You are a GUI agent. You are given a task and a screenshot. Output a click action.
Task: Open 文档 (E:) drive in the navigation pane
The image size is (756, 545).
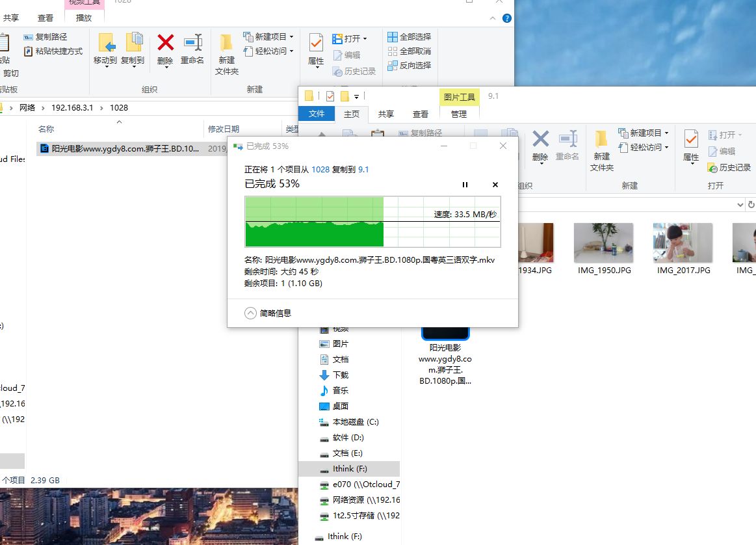tap(341, 453)
